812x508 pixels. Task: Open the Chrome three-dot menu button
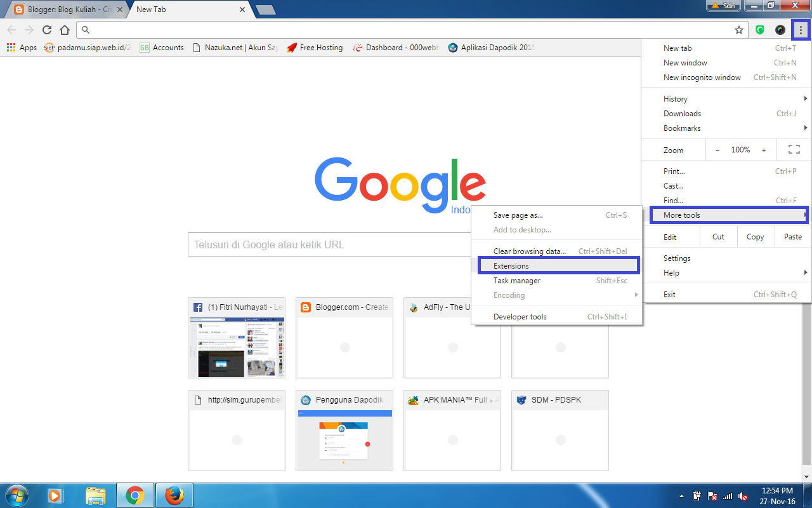click(801, 30)
